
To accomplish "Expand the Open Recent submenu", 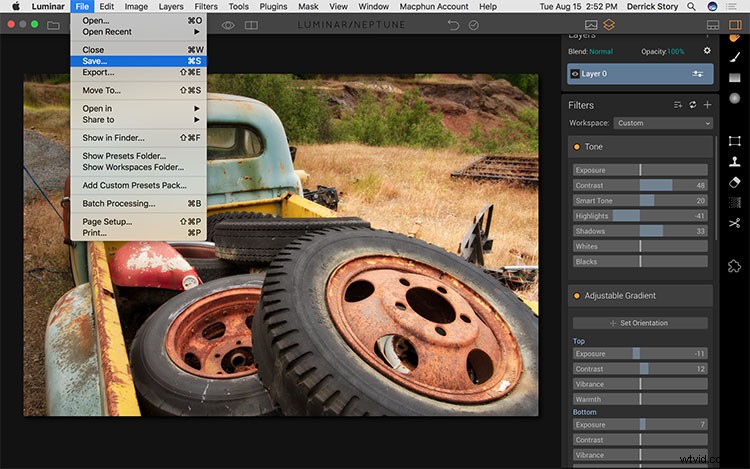I will 139,32.
